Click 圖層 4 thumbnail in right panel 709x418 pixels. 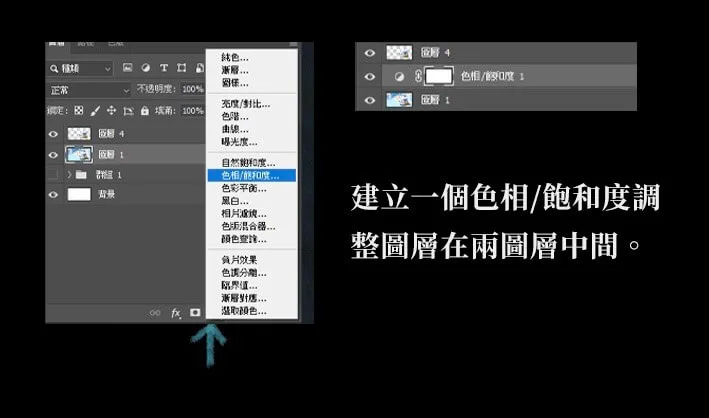pyautogui.click(x=399, y=53)
